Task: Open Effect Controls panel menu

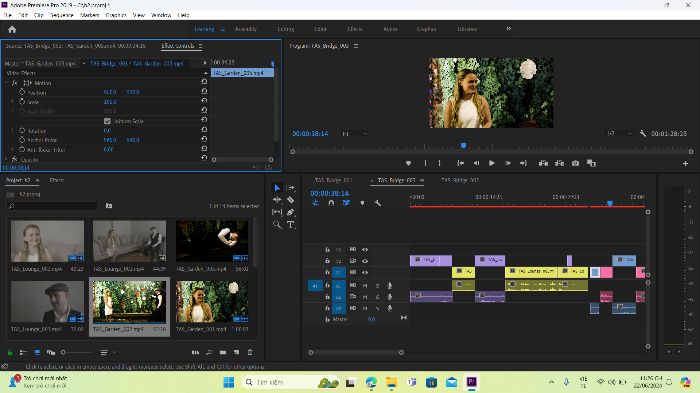Action: pos(200,46)
